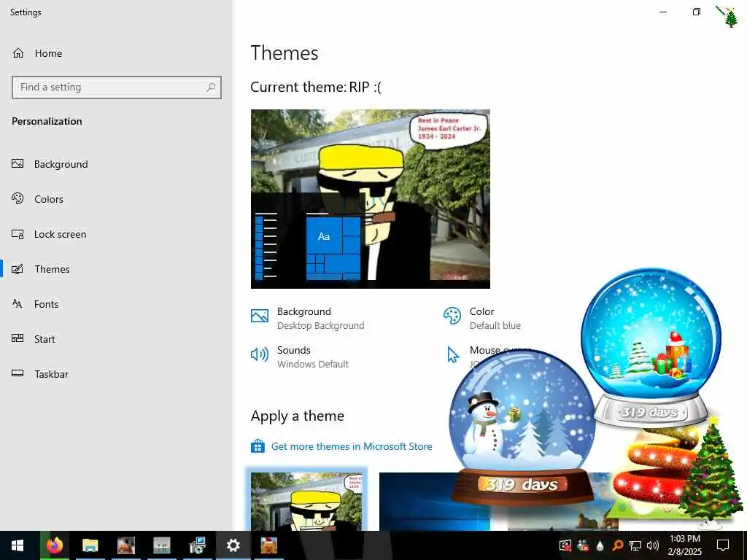Click the Background picture icon in the sidebar
Viewport: 747px width, 560px height.
click(18, 164)
